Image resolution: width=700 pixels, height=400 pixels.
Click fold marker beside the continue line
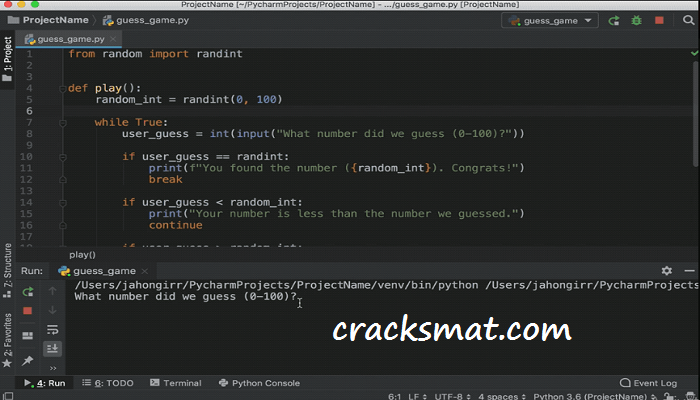click(62, 225)
